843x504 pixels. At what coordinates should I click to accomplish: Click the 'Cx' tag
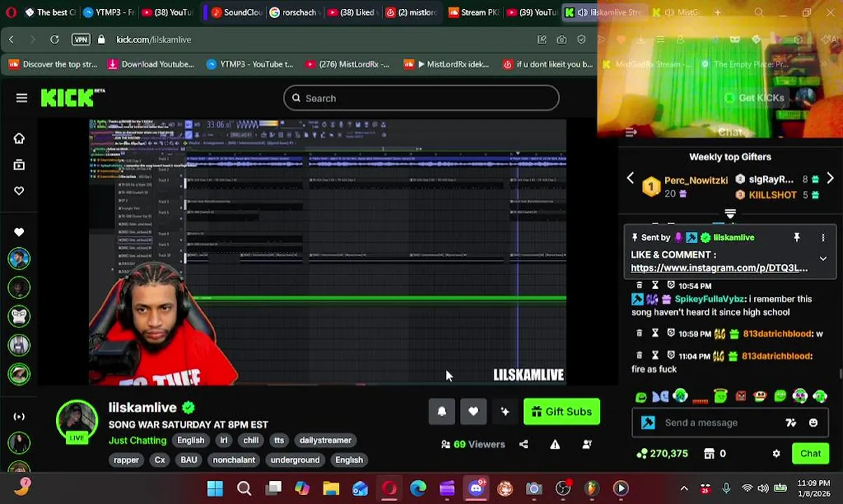(x=160, y=460)
